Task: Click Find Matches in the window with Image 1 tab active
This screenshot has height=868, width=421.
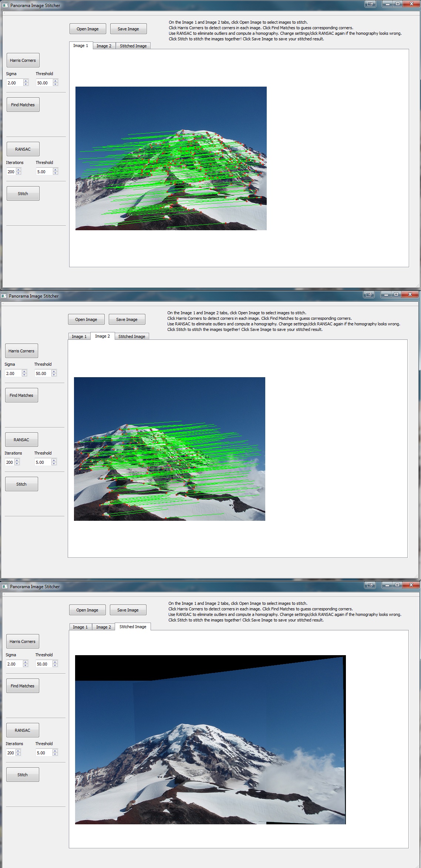Action: coord(23,105)
